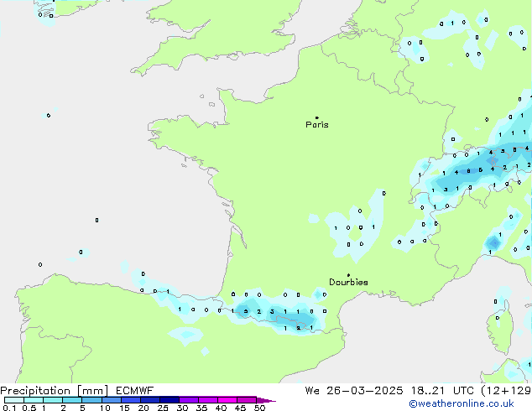Click the legend value '0.1'

(9, 408)
